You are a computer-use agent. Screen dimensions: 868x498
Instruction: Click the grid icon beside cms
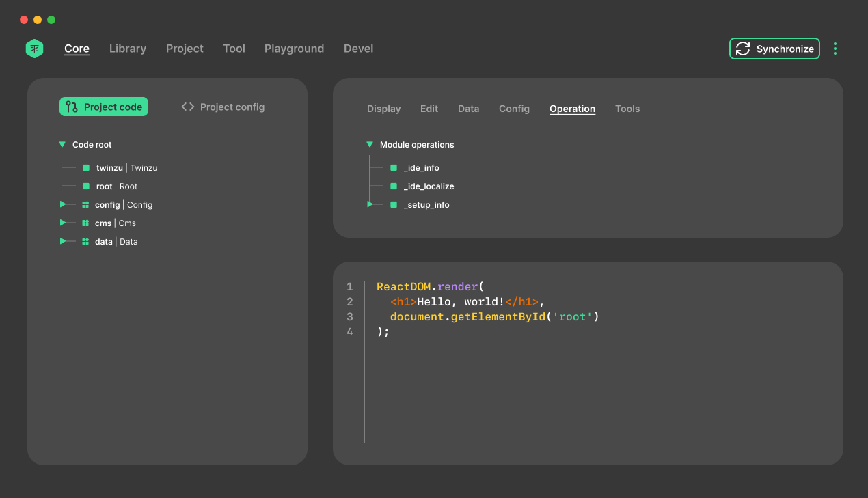[85, 223]
